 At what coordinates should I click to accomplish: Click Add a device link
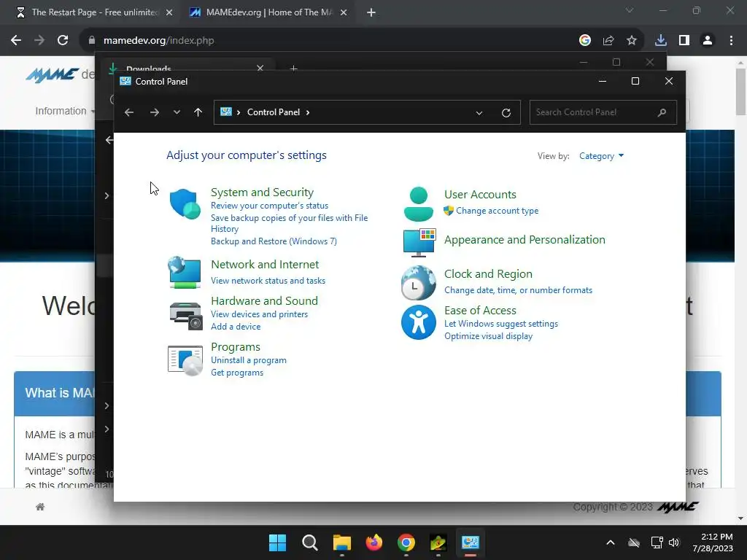236,327
